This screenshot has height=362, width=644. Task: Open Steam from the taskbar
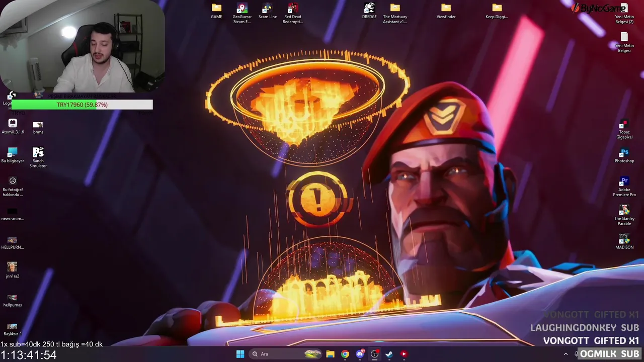pos(389,354)
